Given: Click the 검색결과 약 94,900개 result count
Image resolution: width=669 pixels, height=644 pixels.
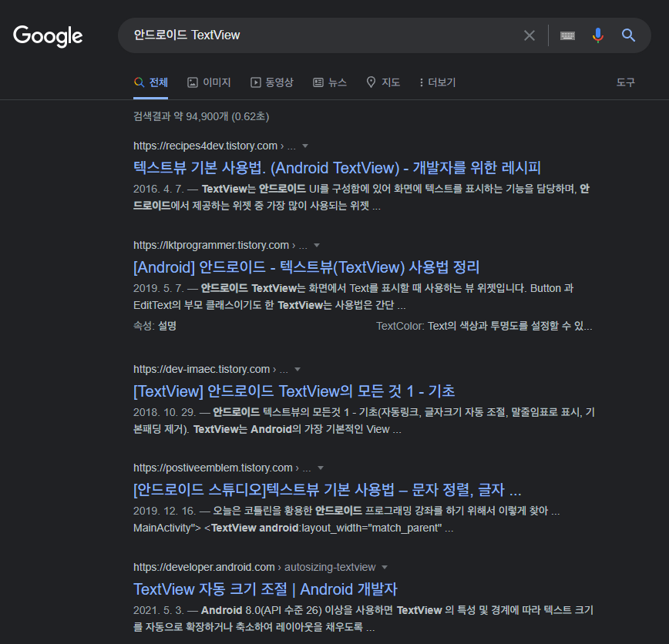Looking at the screenshot, I should point(201,116).
